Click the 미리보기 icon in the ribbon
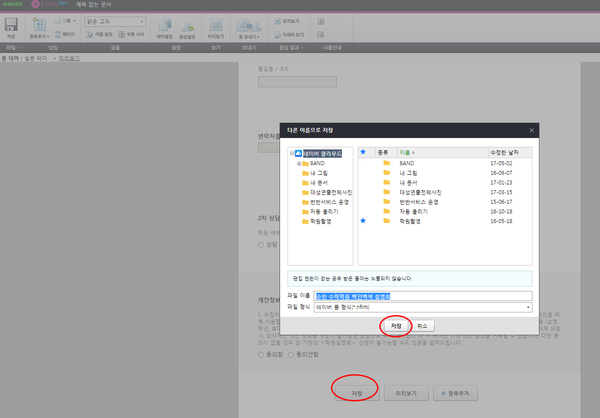This screenshot has height=418, width=600. 216,25
